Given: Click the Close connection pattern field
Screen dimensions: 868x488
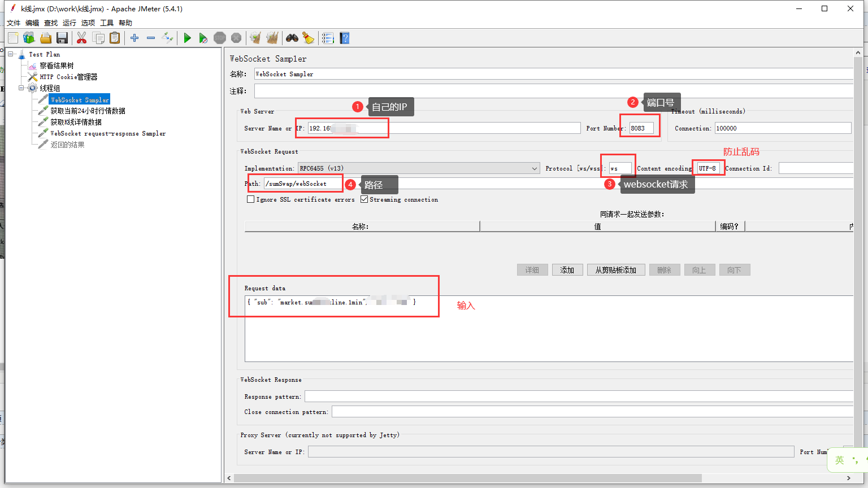Looking at the screenshot, I should (x=592, y=412).
